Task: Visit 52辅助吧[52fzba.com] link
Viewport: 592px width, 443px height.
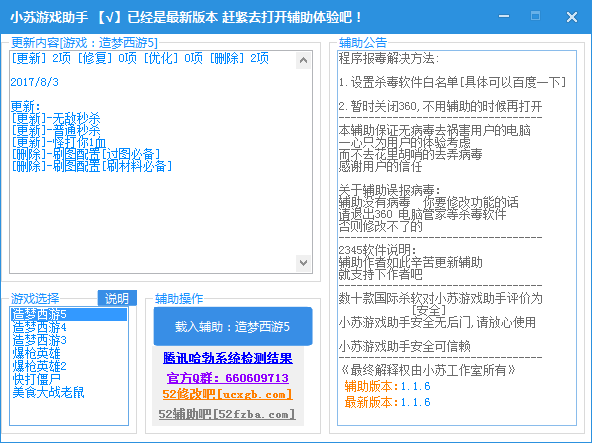Action: 227,414
